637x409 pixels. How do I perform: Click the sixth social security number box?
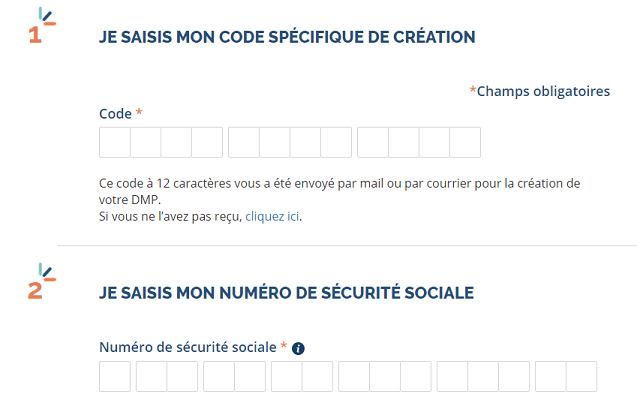286,376
